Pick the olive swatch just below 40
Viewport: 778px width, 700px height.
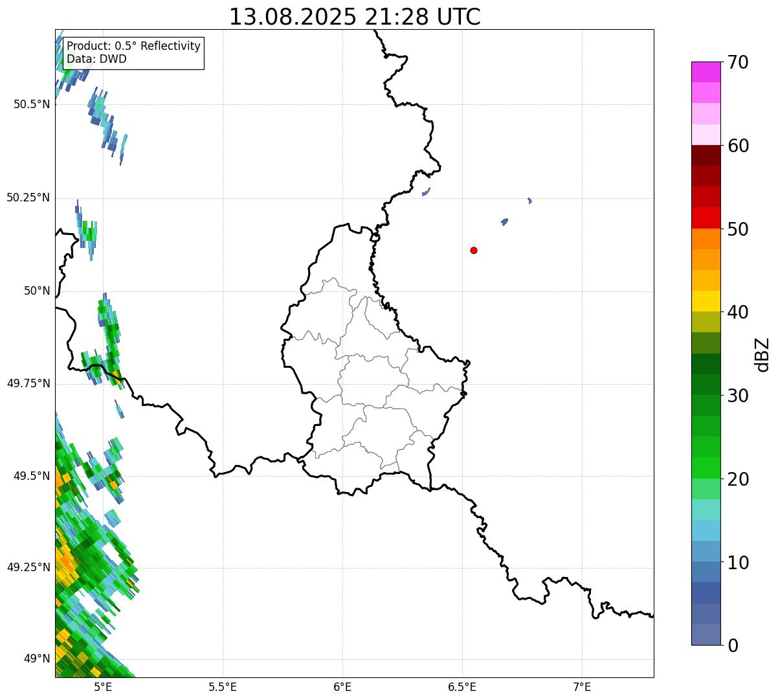[706, 322]
